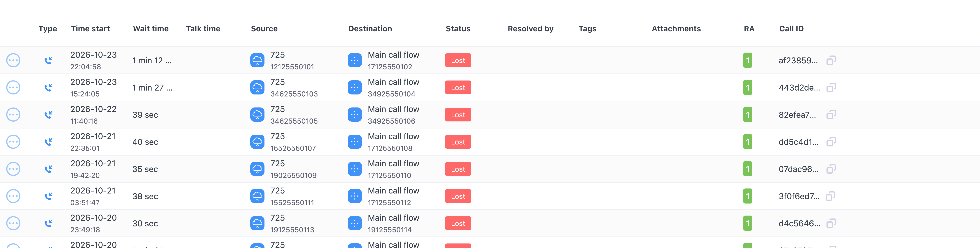This screenshot has width=980, height=248.
Task: Click the Lost status badge for call 443d2de
Action: coord(458,87)
